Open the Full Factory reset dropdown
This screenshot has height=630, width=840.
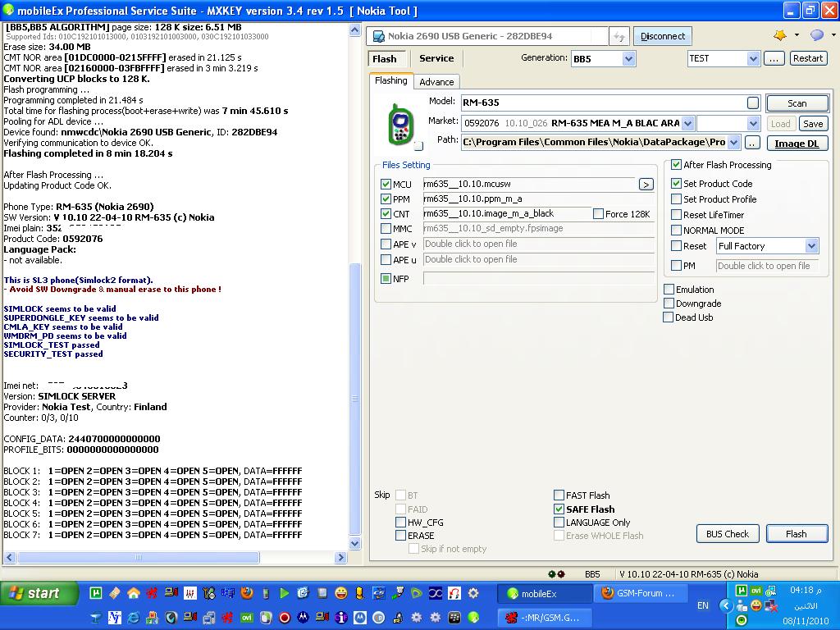[811, 246]
